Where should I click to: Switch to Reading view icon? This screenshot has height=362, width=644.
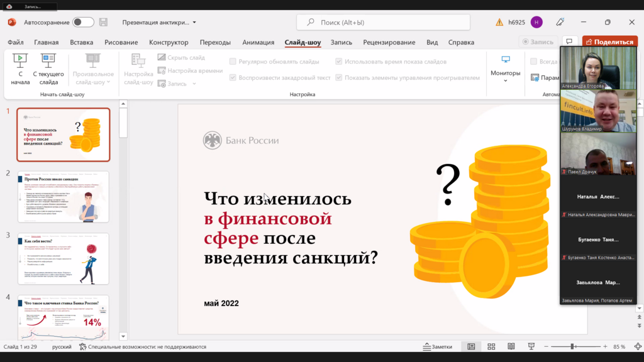pyautogui.click(x=511, y=347)
